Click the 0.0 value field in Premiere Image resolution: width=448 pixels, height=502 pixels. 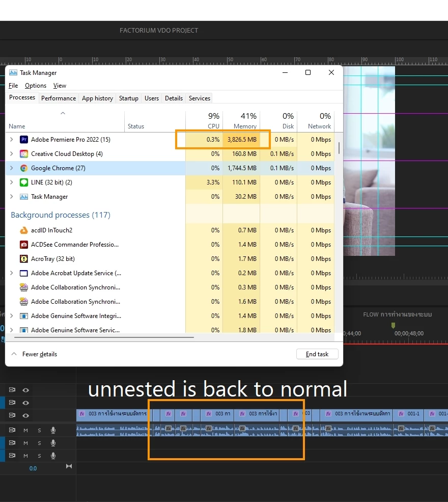click(x=33, y=468)
